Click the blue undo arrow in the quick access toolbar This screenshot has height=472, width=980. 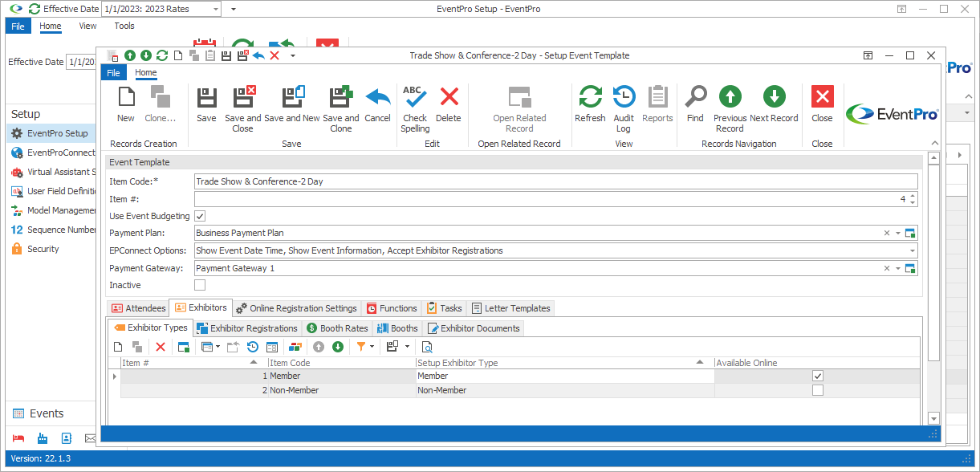(x=258, y=55)
